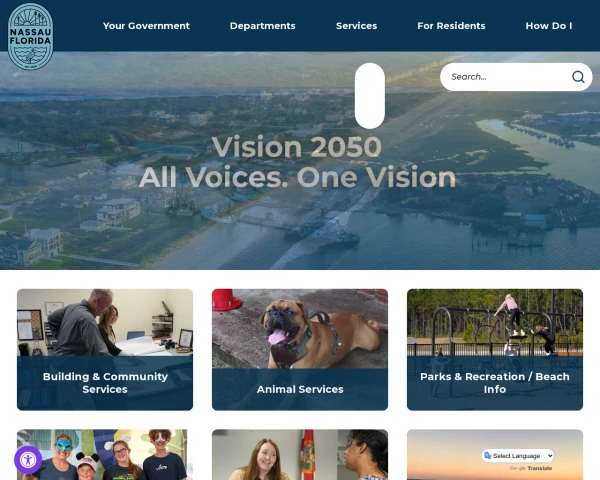
Task: Click the Nassau Florida logo
Action: coord(30,36)
